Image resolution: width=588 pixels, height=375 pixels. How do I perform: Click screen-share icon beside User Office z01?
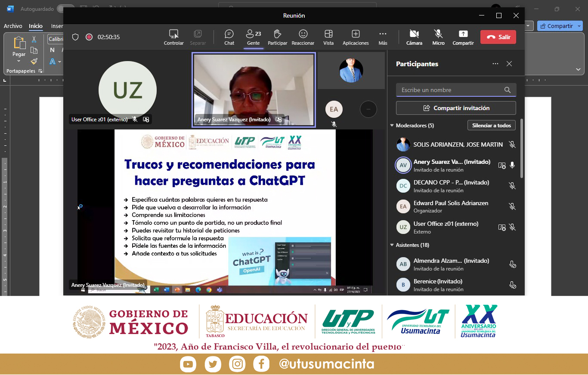[502, 227]
